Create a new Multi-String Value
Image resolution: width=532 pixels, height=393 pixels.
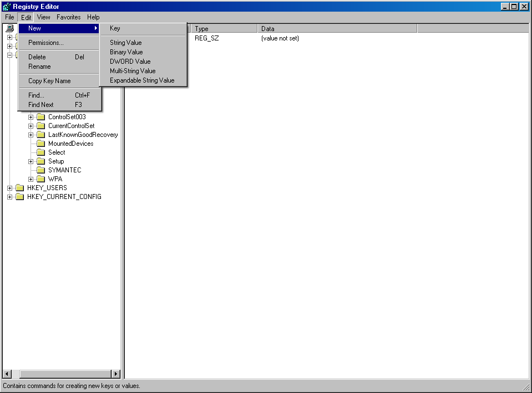pos(143,71)
